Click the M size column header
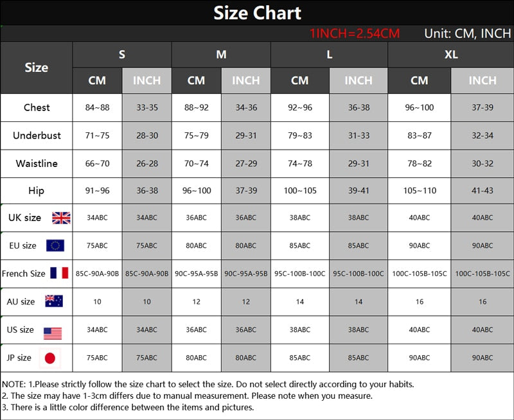514x420 pixels. [x=221, y=55]
